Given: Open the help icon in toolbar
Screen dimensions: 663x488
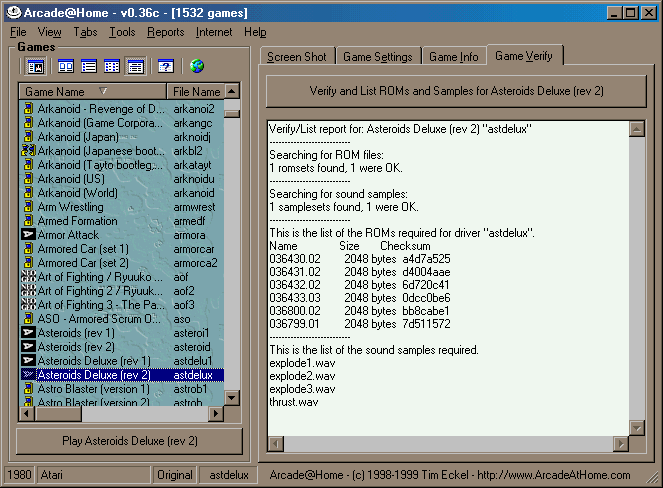Looking at the screenshot, I should [x=165, y=66].
